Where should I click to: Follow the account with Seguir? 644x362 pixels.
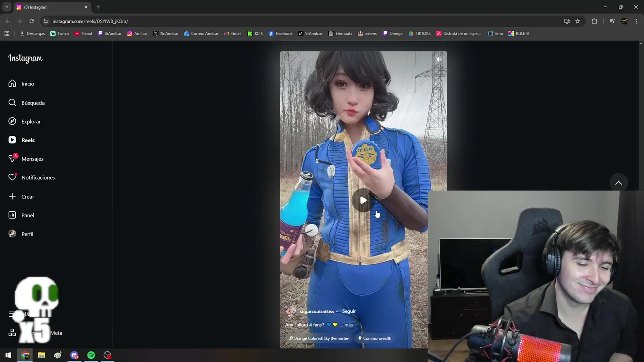point(349,311)
